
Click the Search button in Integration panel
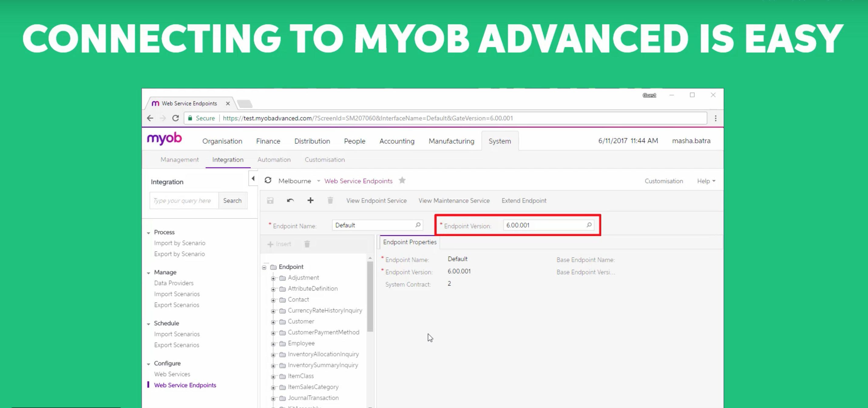(232, 200)
